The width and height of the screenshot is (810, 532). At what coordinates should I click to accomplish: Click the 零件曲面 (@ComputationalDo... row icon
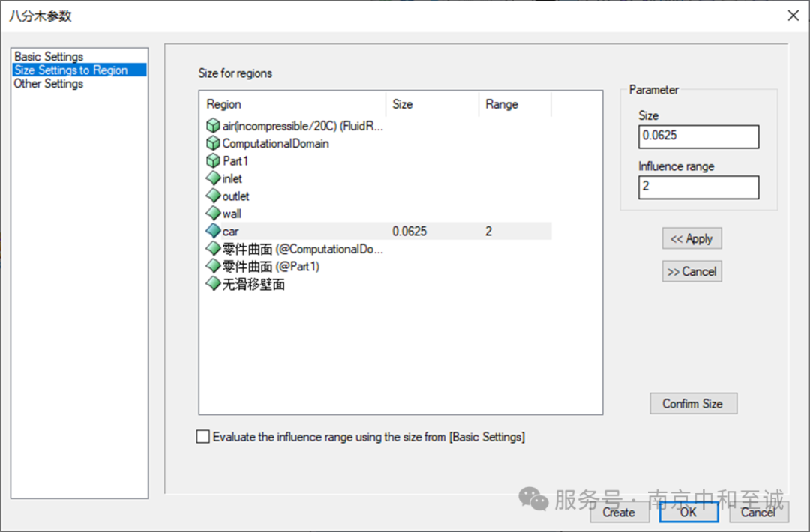point(213,248)
